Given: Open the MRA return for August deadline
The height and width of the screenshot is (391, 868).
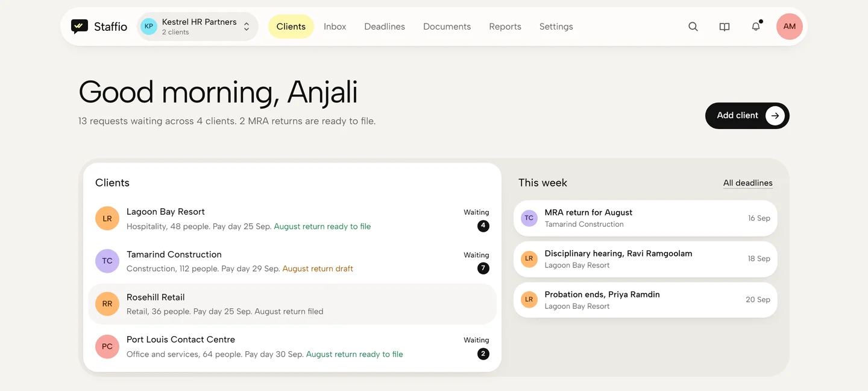Looking at the screenshot, I should click(x=646, y=218).
